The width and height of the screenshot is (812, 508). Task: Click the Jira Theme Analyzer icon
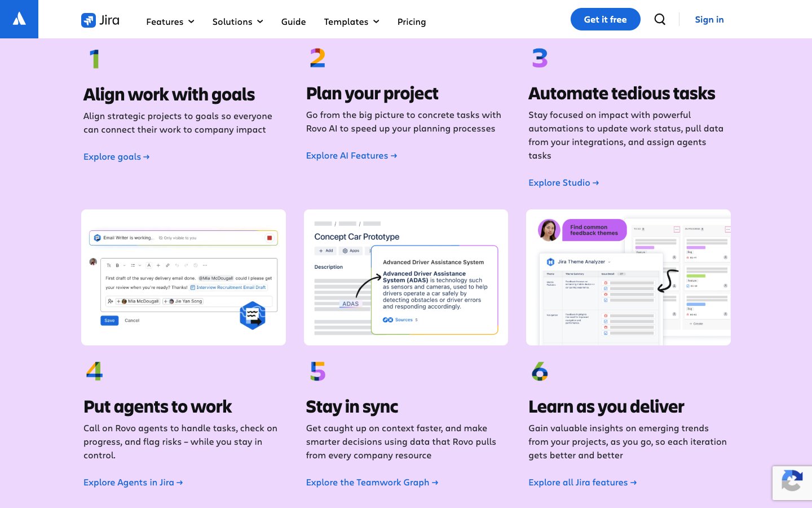point(550,262)
